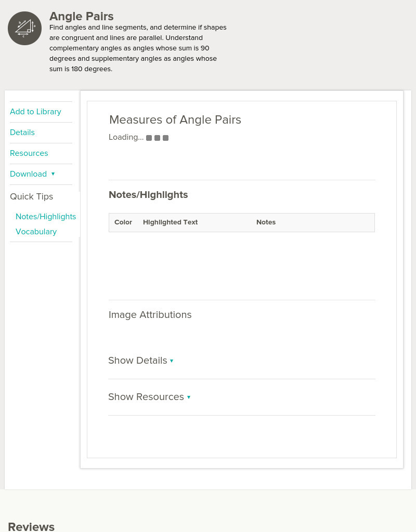Expand the Show Resources section
This screenshot has height=532, width=416.
click(149, 397)
